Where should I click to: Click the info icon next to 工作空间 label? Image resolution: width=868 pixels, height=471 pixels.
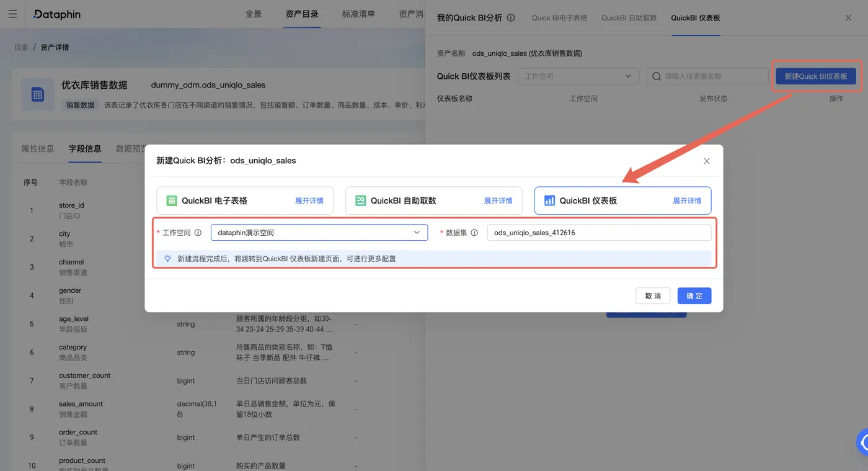point(198,233)
